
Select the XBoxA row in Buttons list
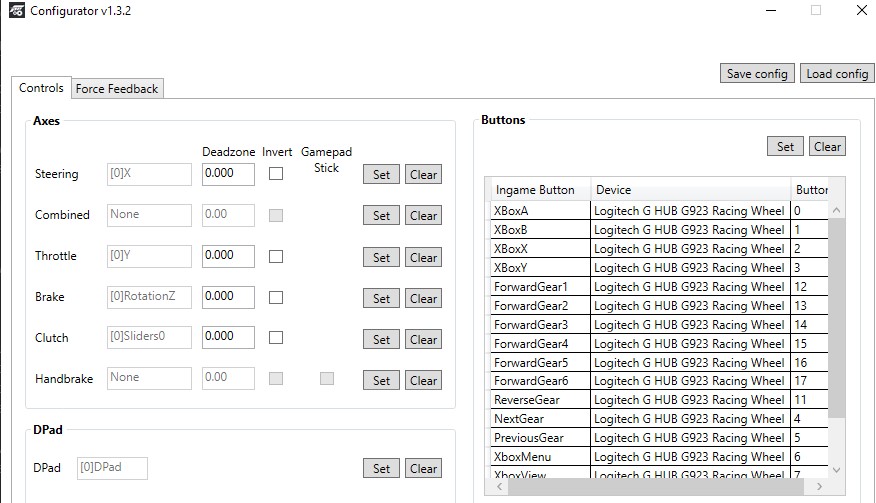coord(540,211)
